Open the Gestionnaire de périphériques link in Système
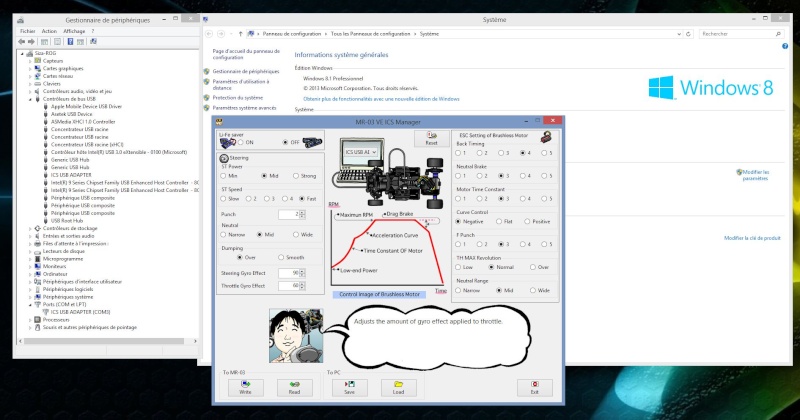 pyautogui.click(x=246, y=71)
